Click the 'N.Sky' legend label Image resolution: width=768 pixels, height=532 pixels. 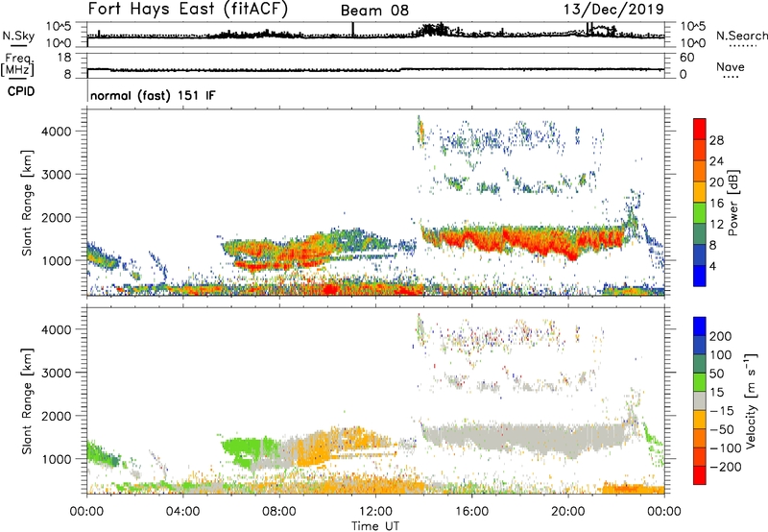[x=18, y=36]
